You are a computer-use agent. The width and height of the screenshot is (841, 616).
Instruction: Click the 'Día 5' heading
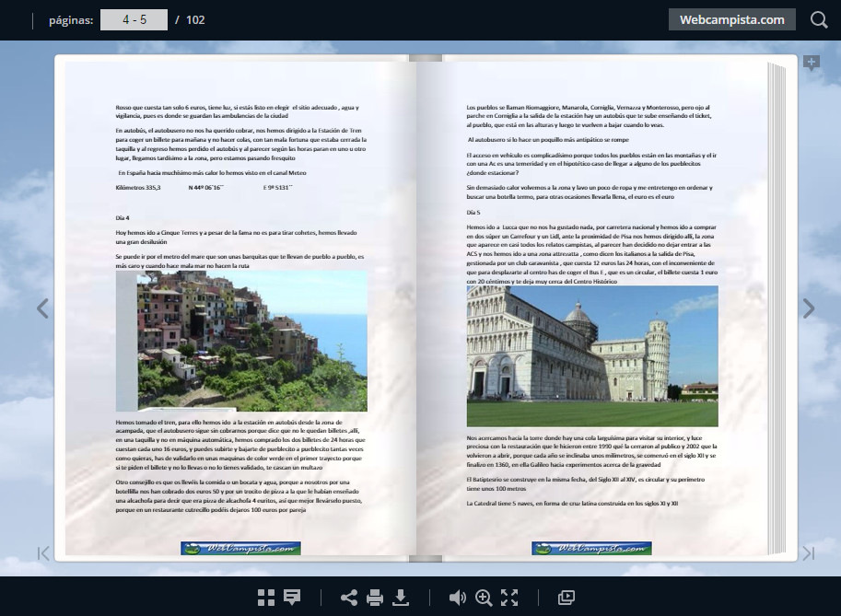tap(473, 213)
